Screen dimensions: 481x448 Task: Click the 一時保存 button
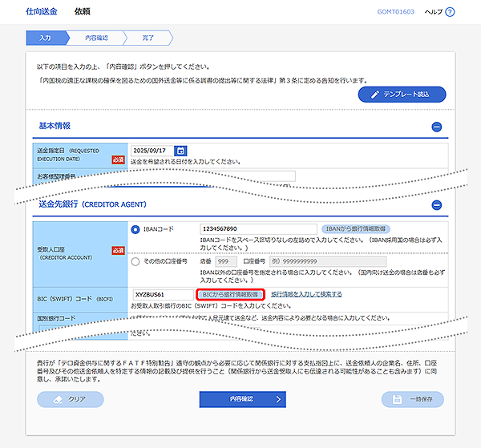click(x=413, y=399)
